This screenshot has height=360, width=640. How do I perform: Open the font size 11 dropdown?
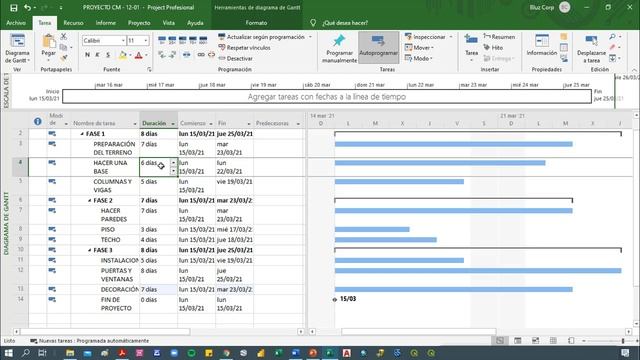[x=146, y=40]
